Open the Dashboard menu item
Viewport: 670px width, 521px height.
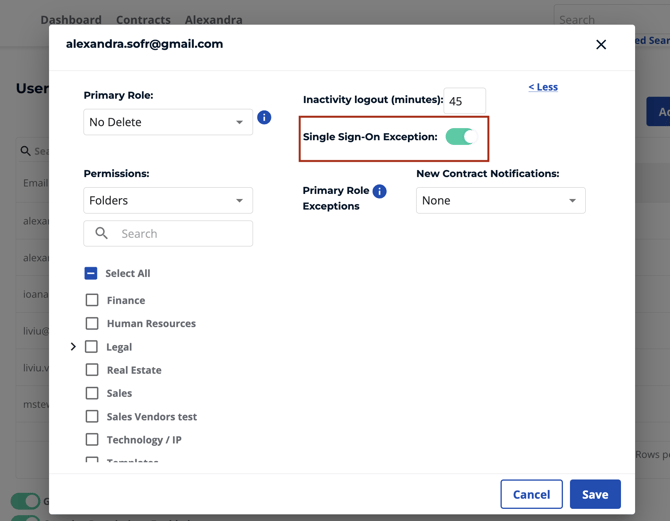point(71,20)
